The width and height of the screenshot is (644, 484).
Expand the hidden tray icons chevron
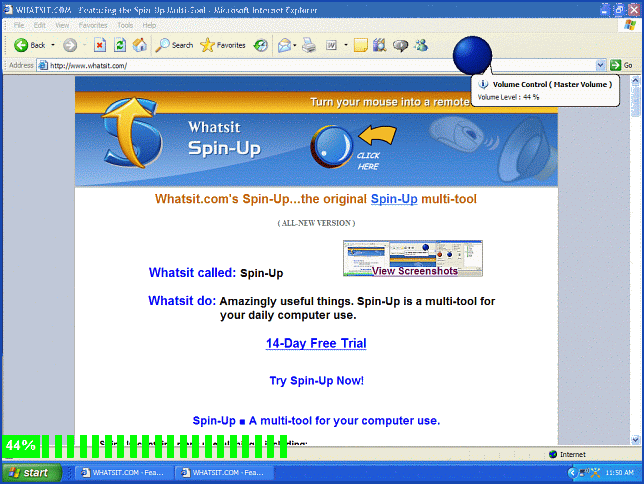pyautogui.click(x=572, y=472)
